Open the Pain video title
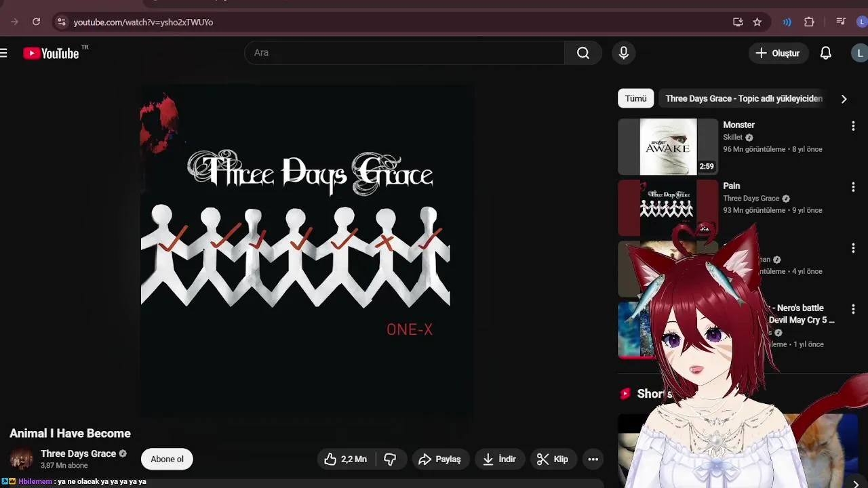 tap(731, 186)
